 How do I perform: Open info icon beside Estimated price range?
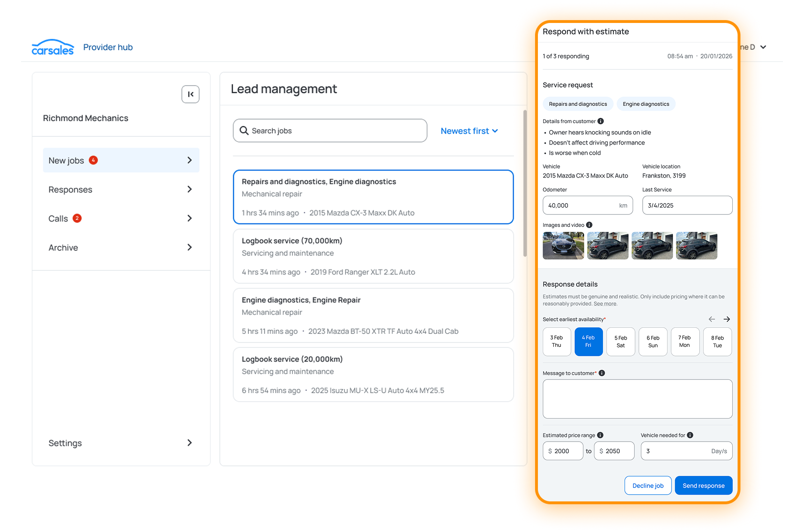600,435
